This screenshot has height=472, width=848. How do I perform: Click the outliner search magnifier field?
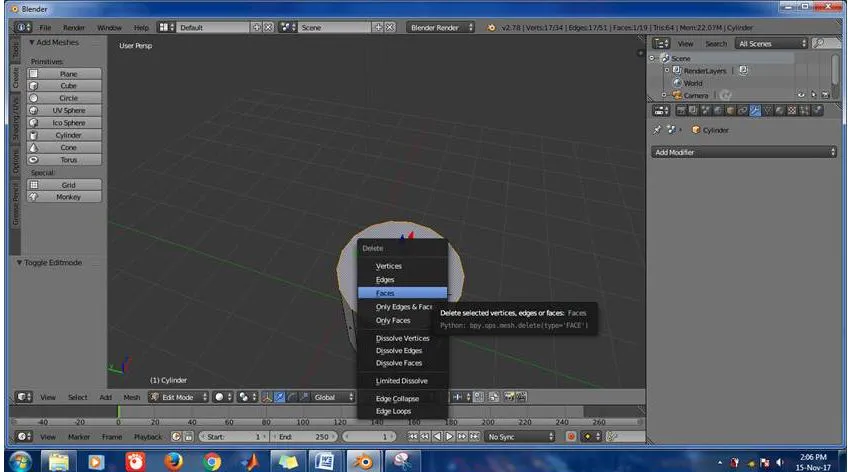(x=825, y=43)
